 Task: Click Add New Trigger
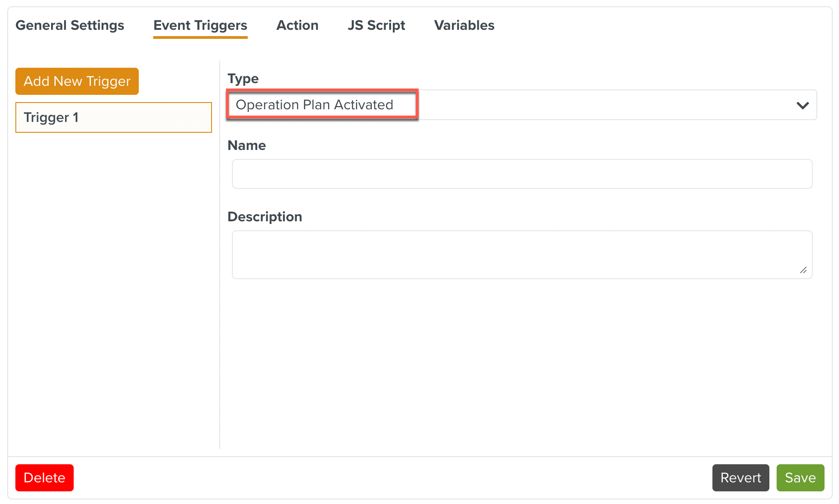point(77,81)
